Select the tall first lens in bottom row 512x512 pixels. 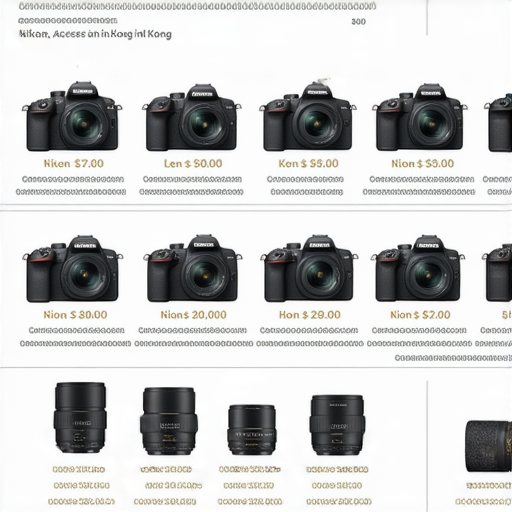80,418
